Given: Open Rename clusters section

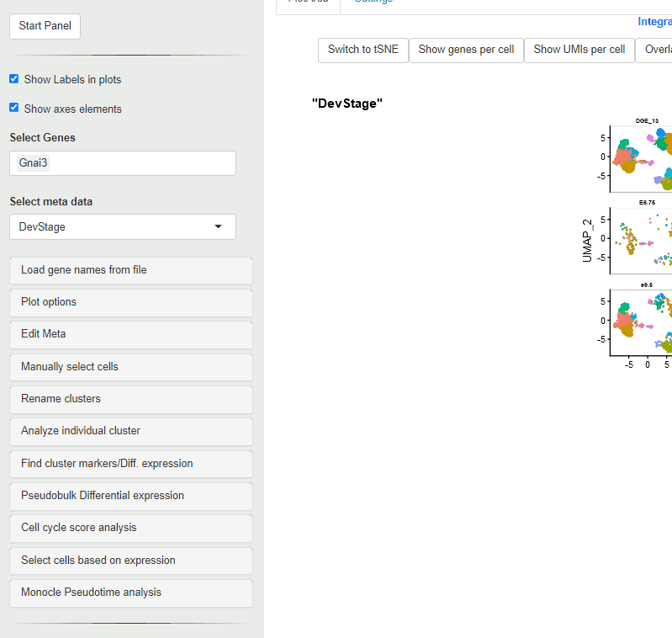Looking at the screenshot, I should [x=130, y=399].
